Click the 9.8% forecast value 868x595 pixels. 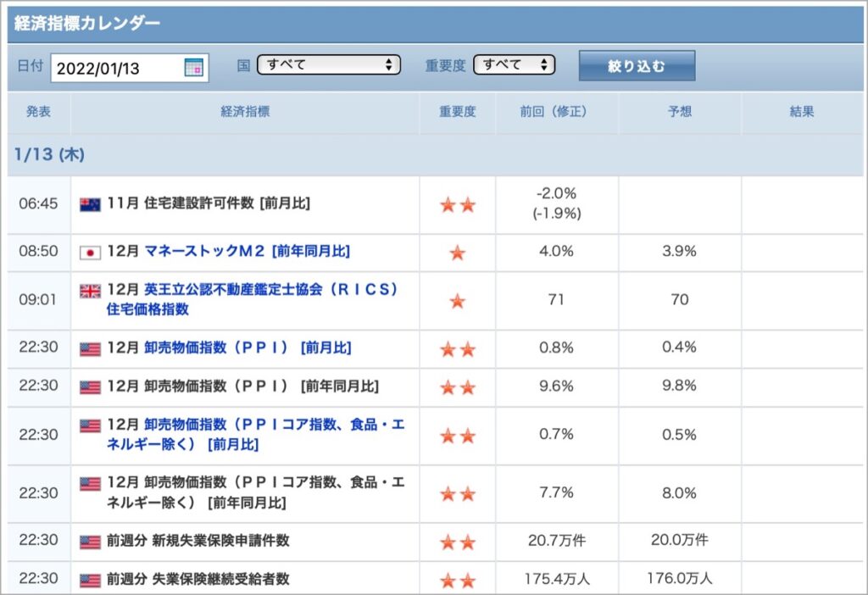click(x=679, y=386)
